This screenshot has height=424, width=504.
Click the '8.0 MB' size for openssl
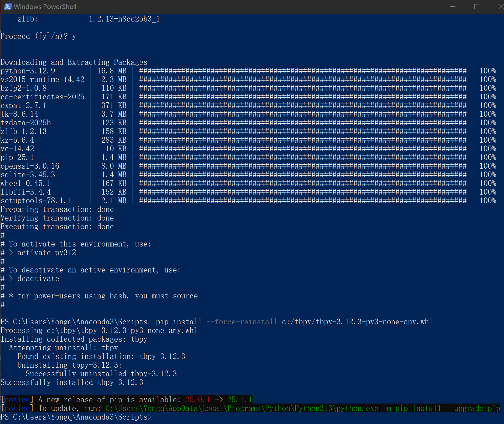(114, 166)
